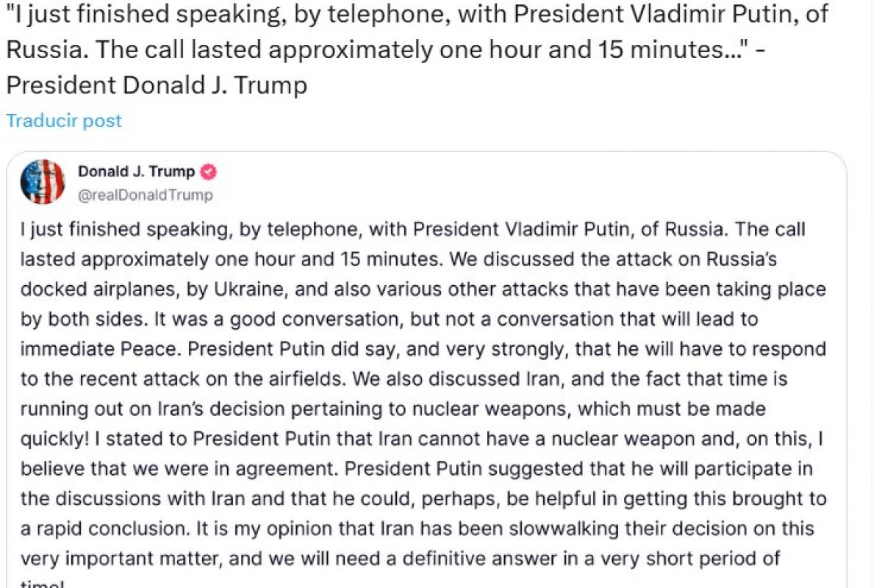Open the Traducir post translation link
This screenshot has height=588, width=882.
coord(63,120)
